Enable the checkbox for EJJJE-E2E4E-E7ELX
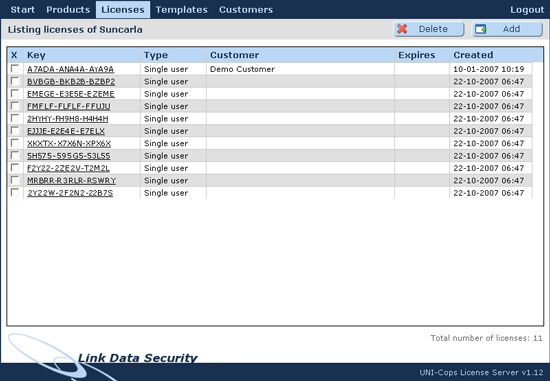550x381 pixels. click(15, 131)
